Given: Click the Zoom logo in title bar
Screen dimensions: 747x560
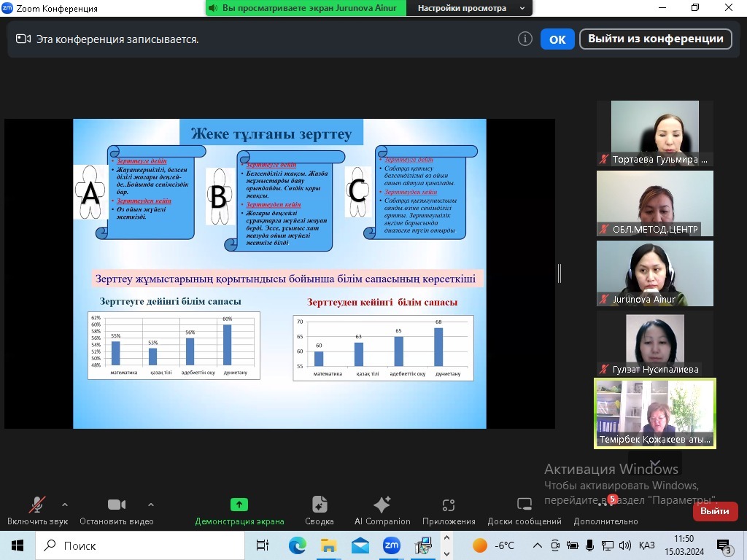Looking at the screenshot, I should click(7, 8).
